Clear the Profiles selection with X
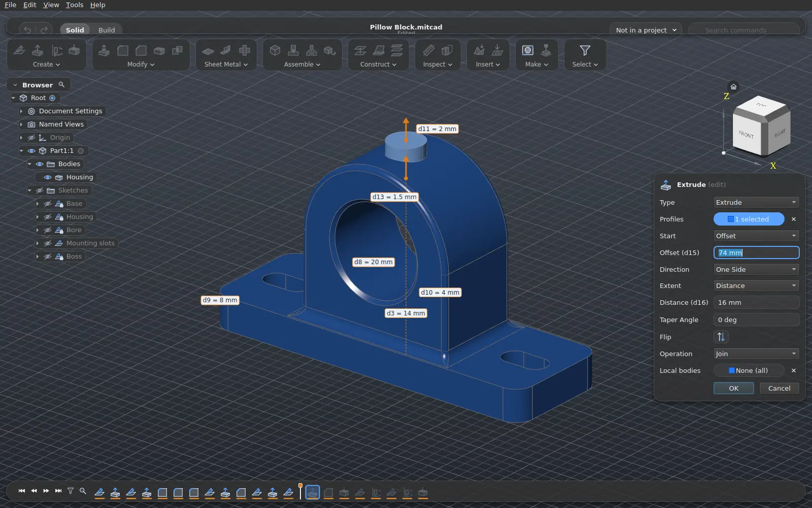The width and height of the screenshot is (812, 508). [x=794, y=219]
